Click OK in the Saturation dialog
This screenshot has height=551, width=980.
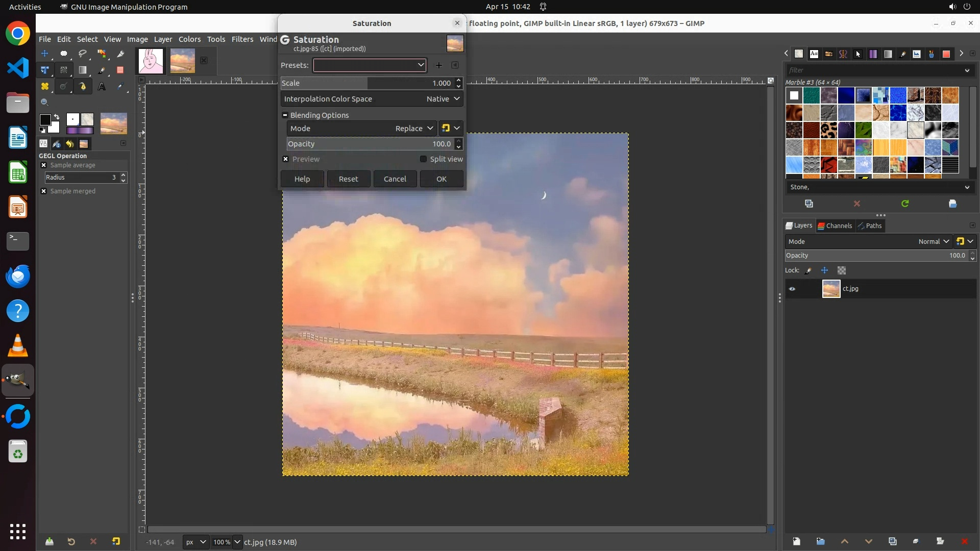coord(442,179)
